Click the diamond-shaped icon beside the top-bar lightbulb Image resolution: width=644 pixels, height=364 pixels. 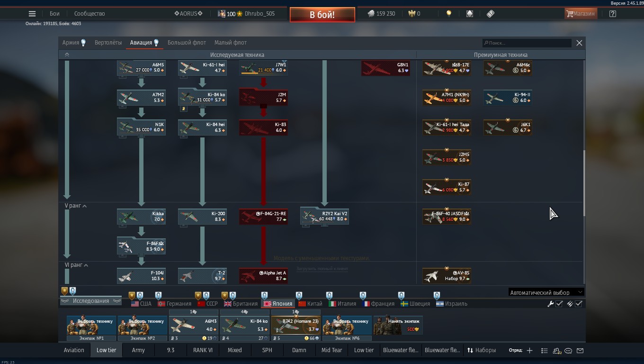(470, 14)
